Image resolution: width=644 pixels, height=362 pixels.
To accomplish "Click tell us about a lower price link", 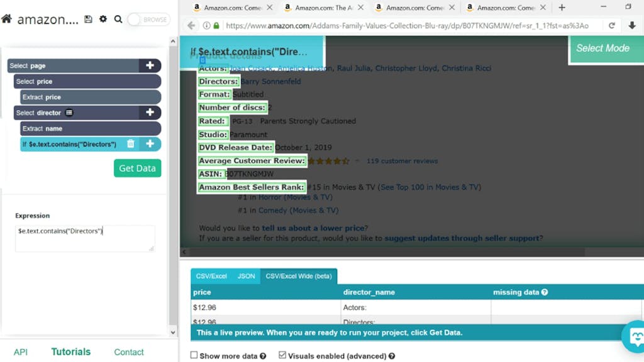I will point(313,228).
